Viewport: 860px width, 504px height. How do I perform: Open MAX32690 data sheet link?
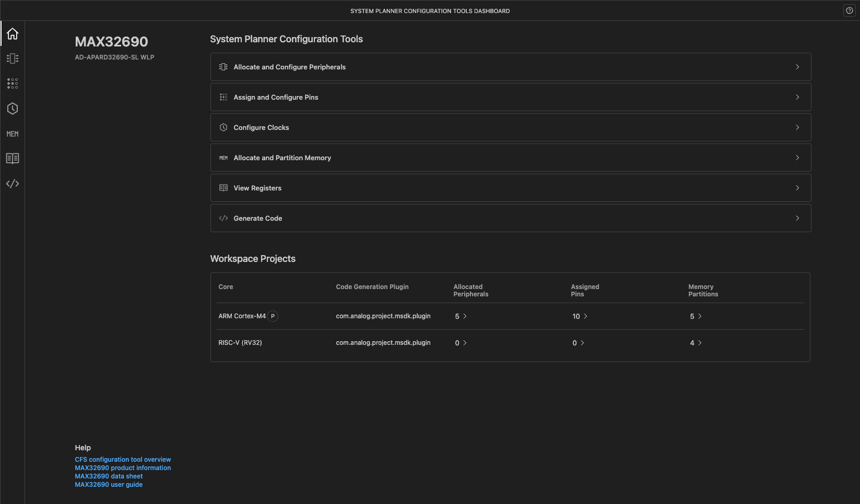pos(109,476)
